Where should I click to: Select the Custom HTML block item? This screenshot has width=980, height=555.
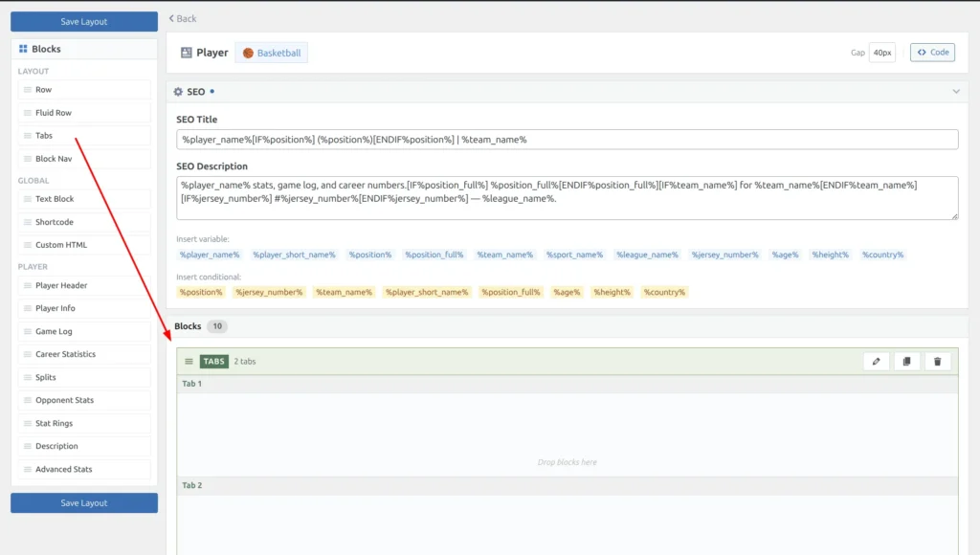(84, 245)
